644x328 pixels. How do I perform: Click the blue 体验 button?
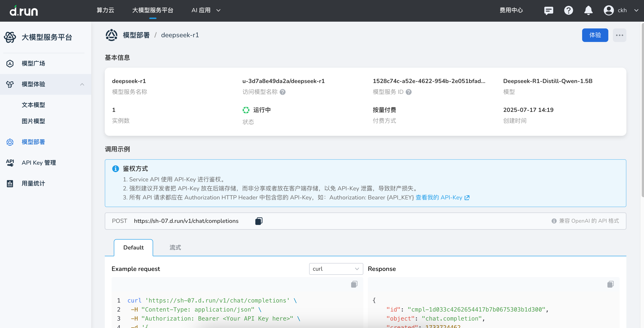pyautogui.click(x=595, y=35)
